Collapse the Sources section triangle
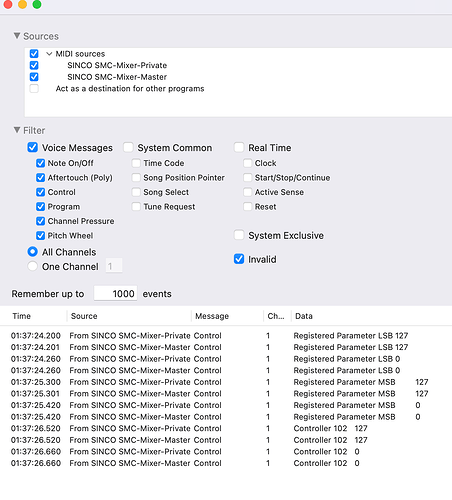This screenshot has width=452, height=500. tap(17, 36)
